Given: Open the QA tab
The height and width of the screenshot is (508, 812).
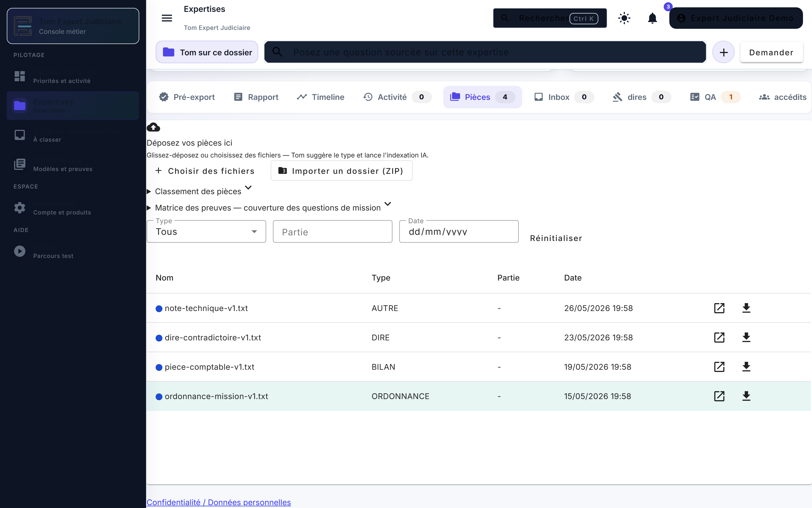Looking at the screenshot, I should point(715,97).
